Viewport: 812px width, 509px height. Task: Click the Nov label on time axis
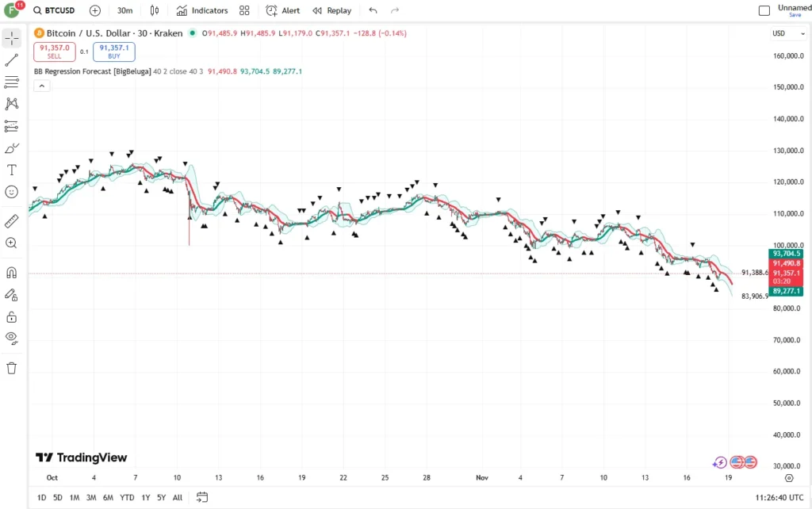482,478
